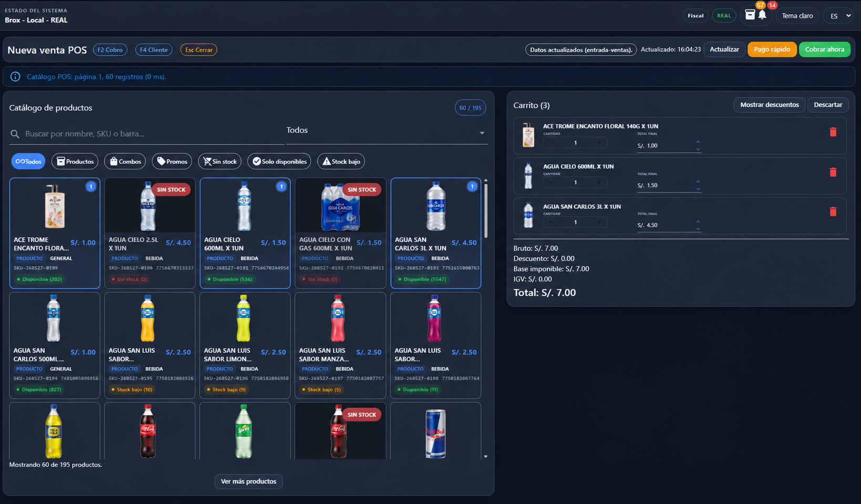The height and width of the screenshot is (504, 861).
Task: Add the yellow Inca Kola bottle product
Action: click(x=55, y=431)
